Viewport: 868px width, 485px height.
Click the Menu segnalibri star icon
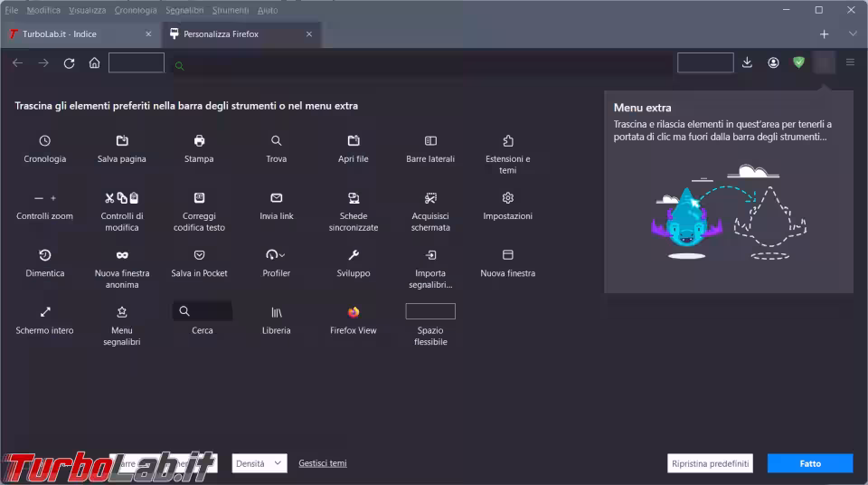click(x=122, y=312)
